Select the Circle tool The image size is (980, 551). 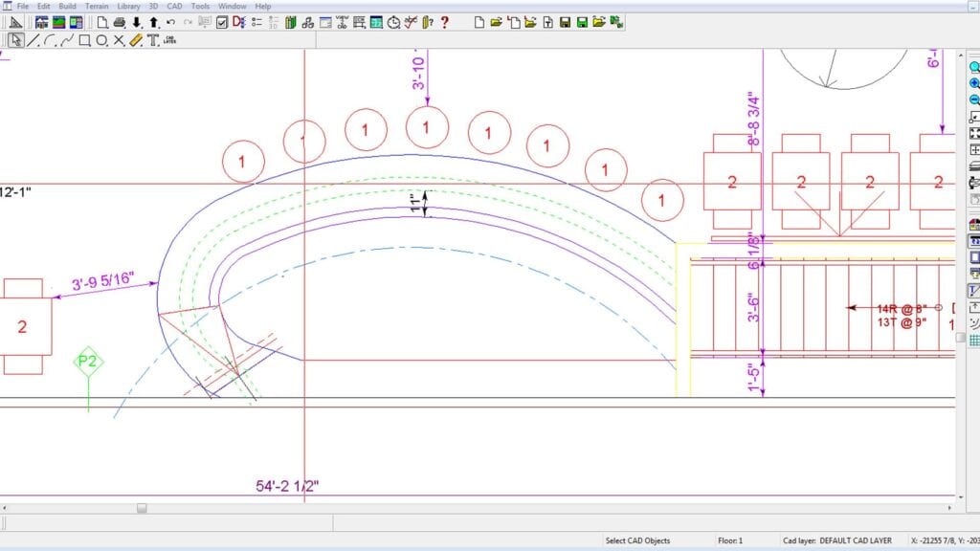click(101, 40)
